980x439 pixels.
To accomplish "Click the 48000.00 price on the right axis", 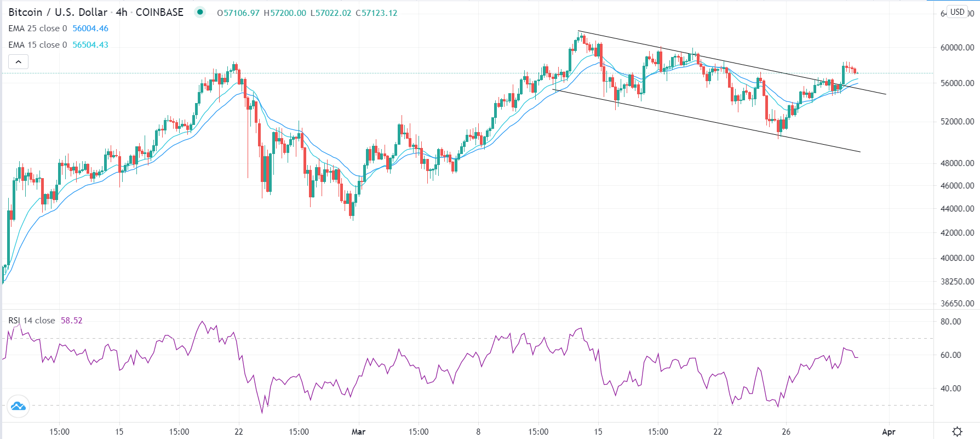I will [x=956, y=163].
